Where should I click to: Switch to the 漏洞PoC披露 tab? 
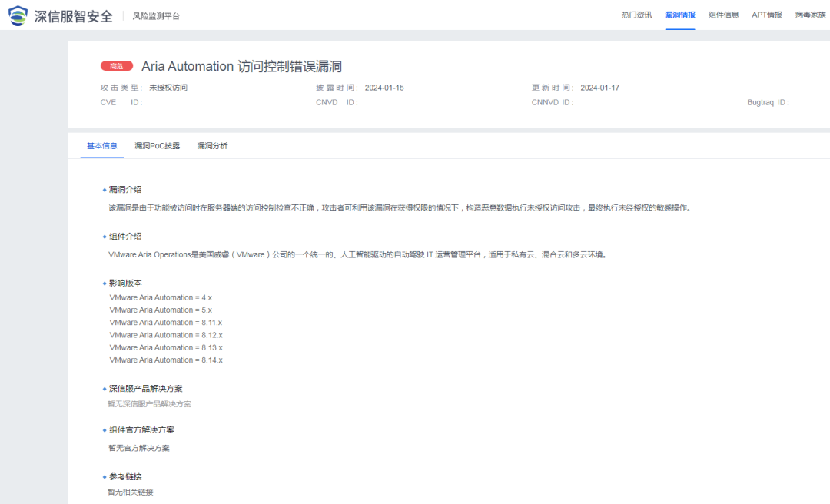158,145
